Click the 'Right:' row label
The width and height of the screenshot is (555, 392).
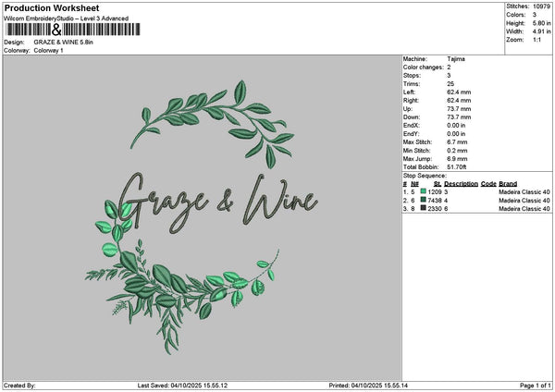point(411,101)
